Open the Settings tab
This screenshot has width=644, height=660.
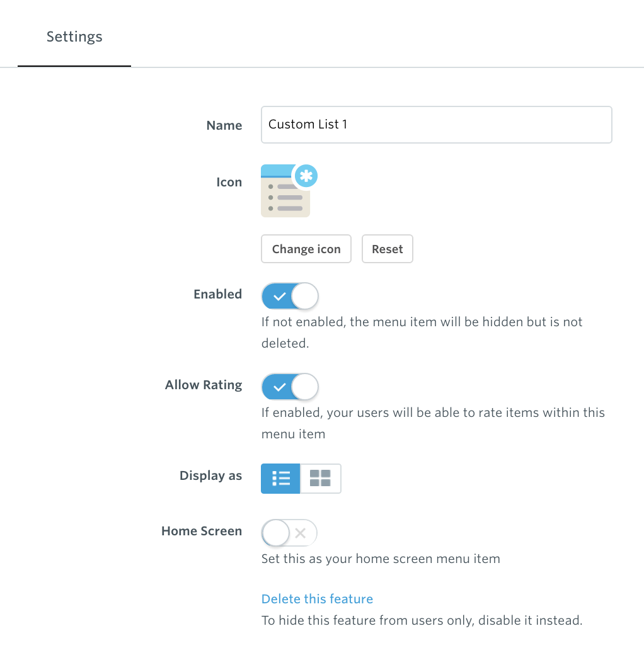click(x=74, y=37)
